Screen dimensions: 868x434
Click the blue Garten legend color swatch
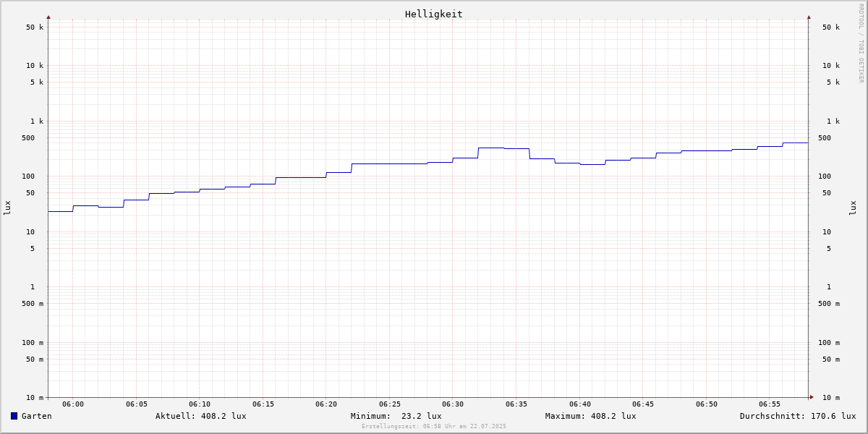click(14, 416)
